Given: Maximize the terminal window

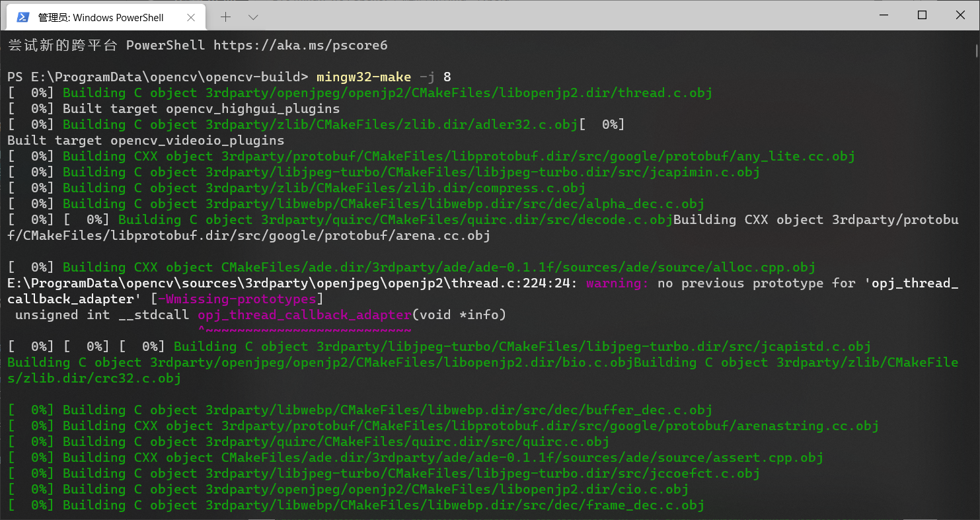Looking at the screenshot, I should coord(922,15).
